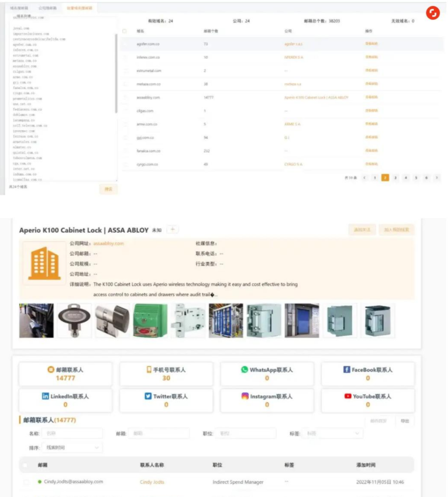Screen dimensions: 448x497
Task: Open the key cylinder product thumbnail
Action: [75, 320]
